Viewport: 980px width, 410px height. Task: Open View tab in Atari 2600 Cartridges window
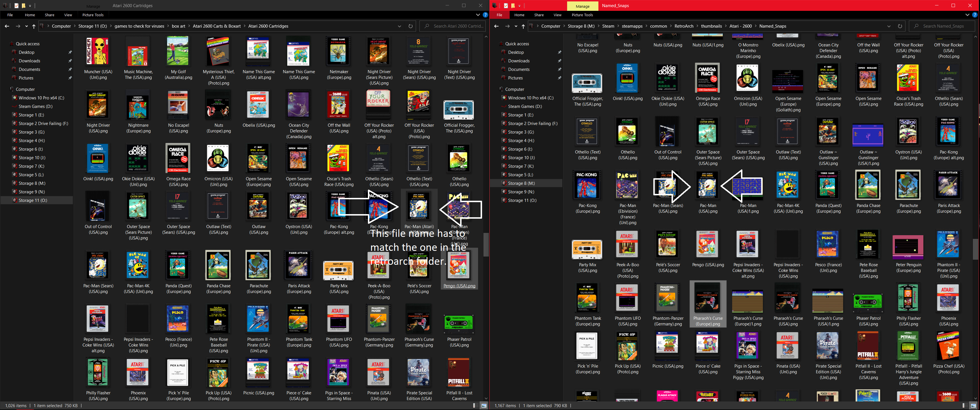coord(68,15)
